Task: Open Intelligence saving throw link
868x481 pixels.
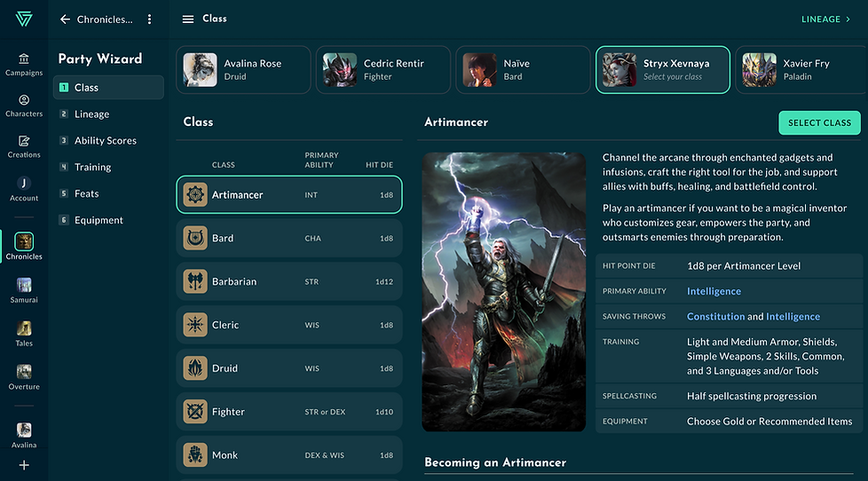Action: (793, 317)
